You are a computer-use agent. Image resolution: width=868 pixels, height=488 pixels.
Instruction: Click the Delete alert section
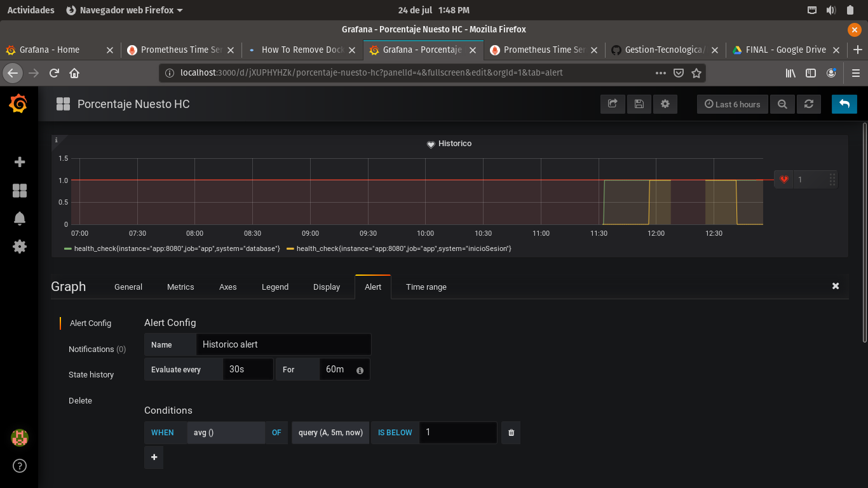(x=80, y=401)
